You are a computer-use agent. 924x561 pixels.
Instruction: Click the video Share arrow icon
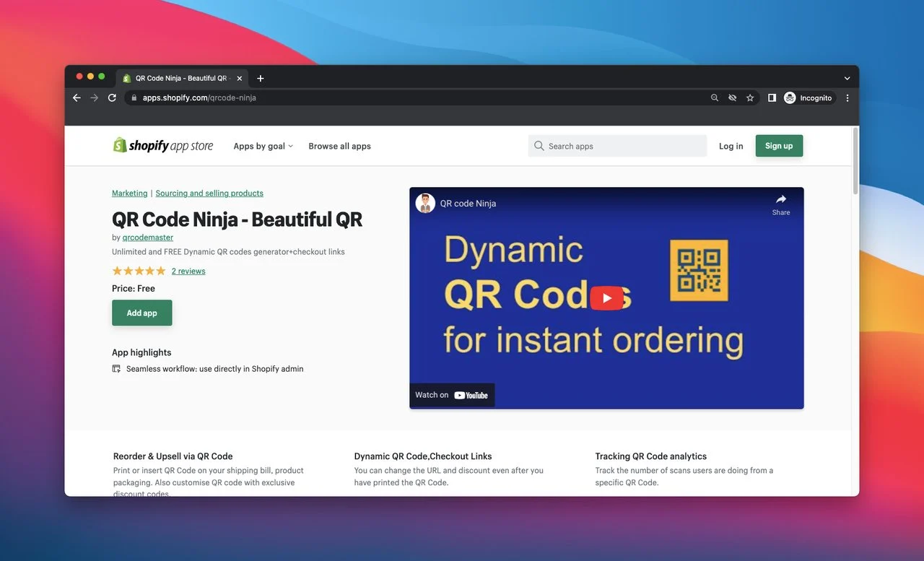781,199
